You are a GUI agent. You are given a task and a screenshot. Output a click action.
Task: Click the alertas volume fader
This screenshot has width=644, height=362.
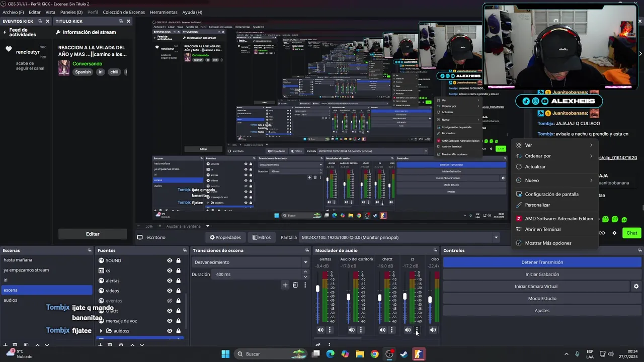click(317, 289)
